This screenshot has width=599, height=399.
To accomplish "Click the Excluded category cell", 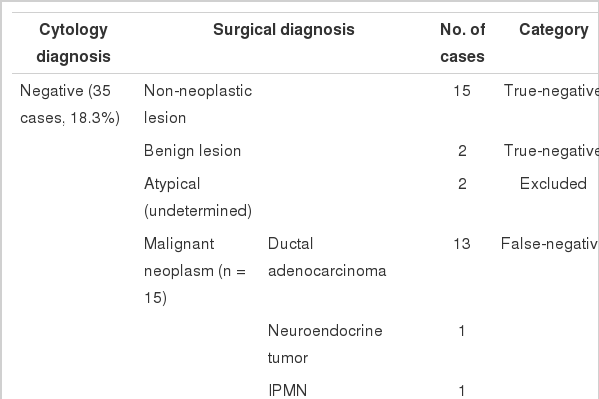I will pyautogui.click(x=553, y=183).
